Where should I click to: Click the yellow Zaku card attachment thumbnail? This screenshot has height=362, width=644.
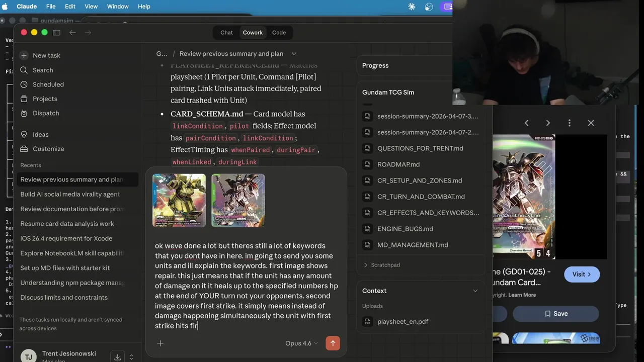click(179, 201)
